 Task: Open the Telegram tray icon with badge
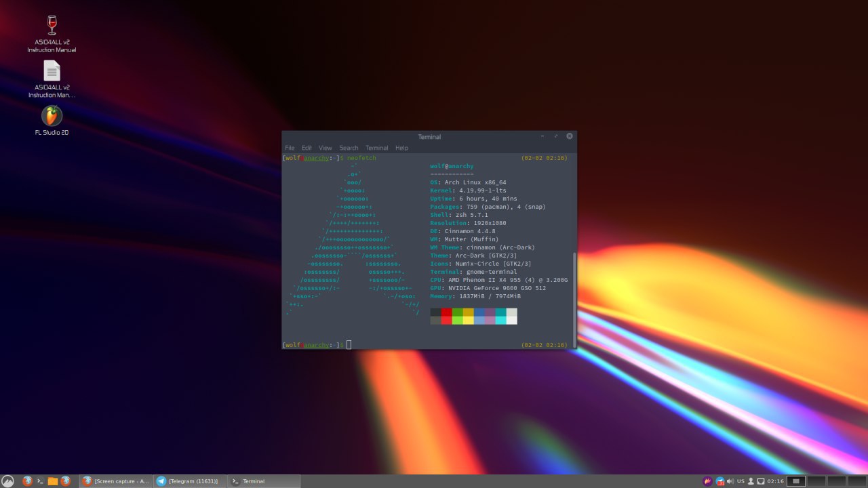click(x=719, y=481)
